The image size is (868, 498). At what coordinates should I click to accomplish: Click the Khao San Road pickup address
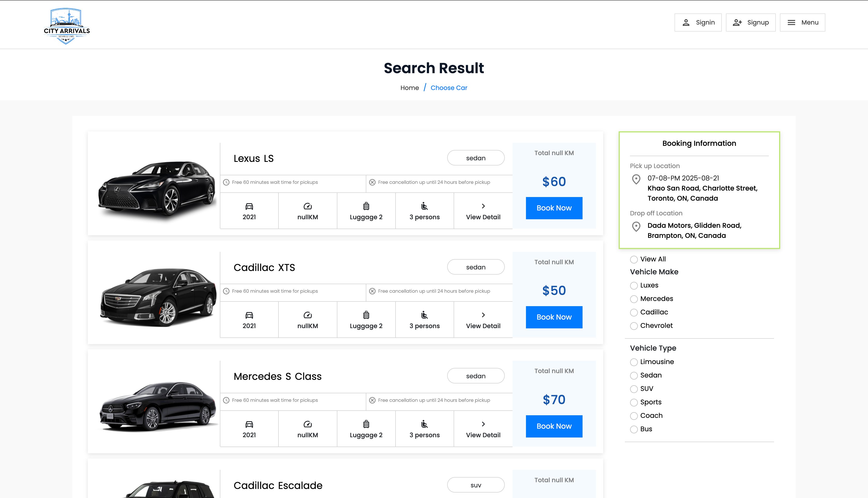point(702,193)
